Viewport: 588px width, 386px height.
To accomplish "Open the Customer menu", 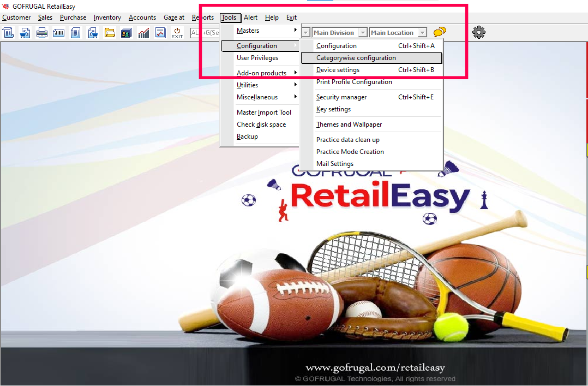I will [x=16, y=17].
